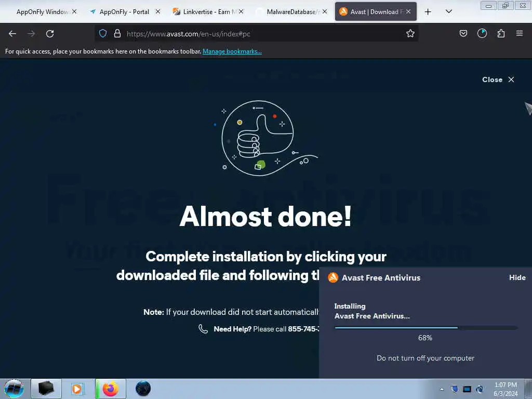532x399 pixels.
Task: Click the 'Do not turn off your computer' text
Action: point(425,358)
